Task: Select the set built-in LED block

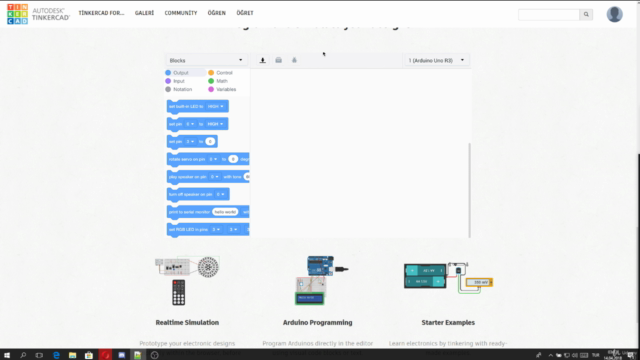Action: click(x=198, y=107)
